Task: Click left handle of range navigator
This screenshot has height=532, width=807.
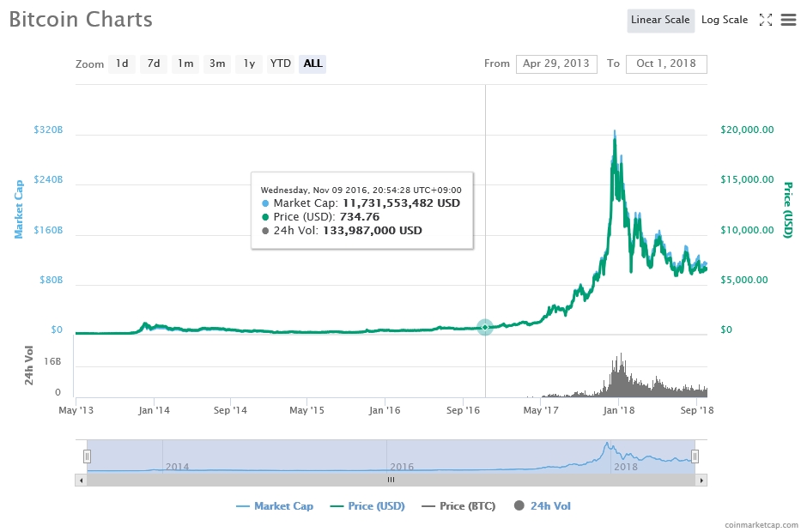Action: 87,456
